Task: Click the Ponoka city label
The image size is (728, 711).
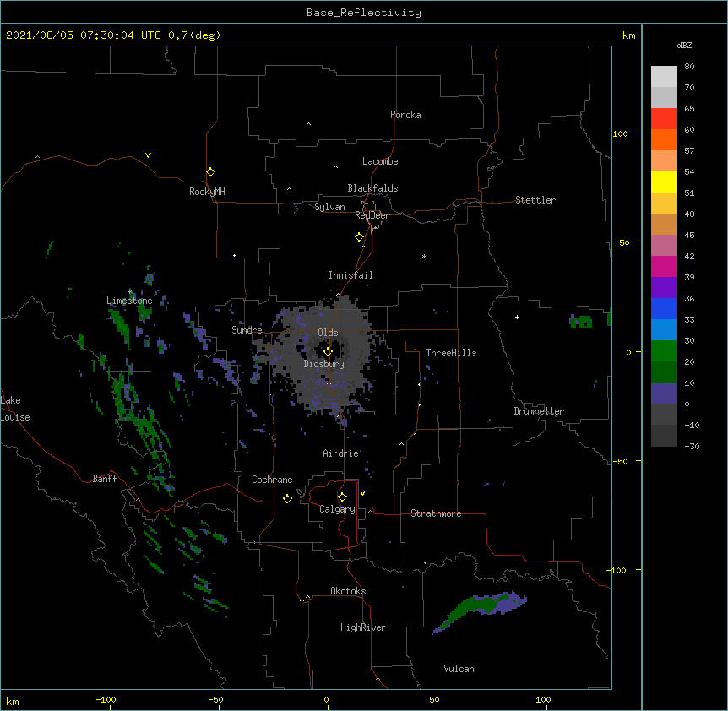Action: tap(405, 115)
